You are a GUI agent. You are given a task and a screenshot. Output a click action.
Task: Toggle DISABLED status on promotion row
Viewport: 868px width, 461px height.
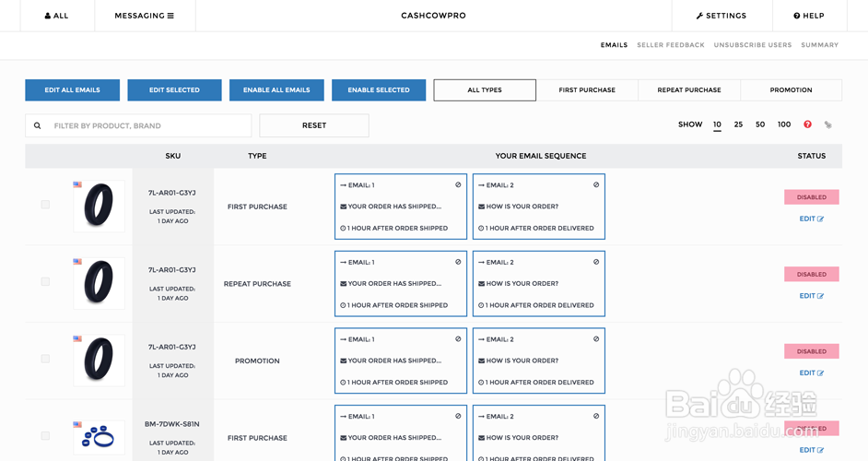(812, 351)
